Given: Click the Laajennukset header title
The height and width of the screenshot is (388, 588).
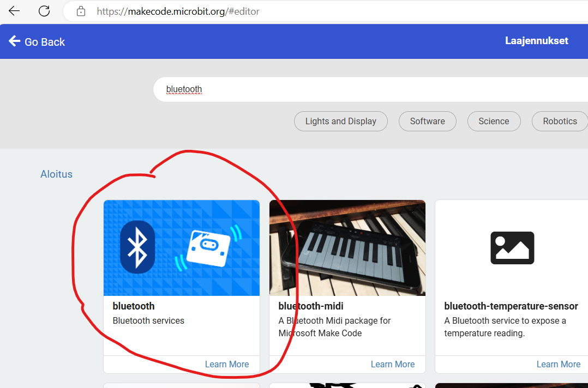Looking at the screenshot, I should (x=536, y=40).
